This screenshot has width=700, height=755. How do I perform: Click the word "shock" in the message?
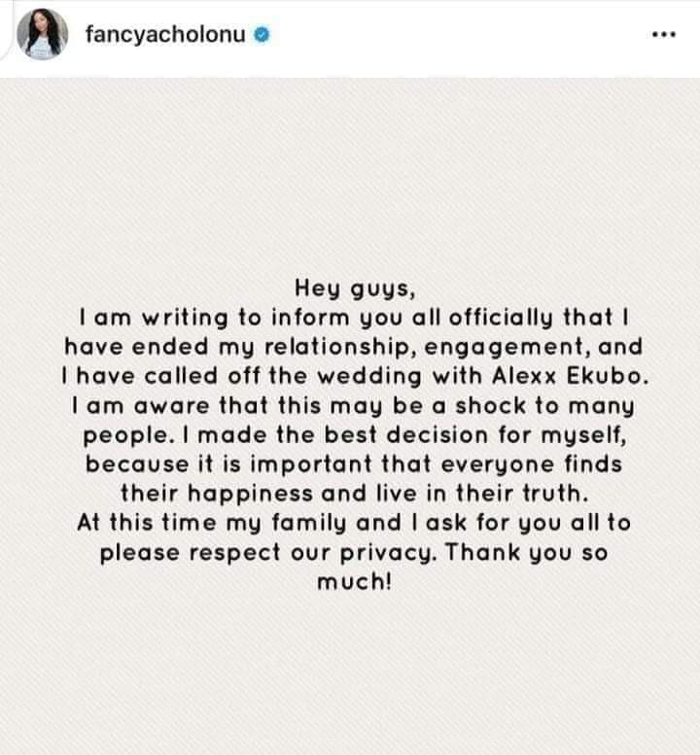(490, 405)
